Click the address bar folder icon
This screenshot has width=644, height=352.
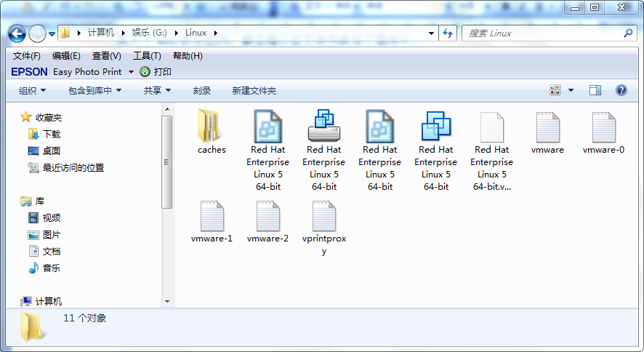click(x=65, y=33)
